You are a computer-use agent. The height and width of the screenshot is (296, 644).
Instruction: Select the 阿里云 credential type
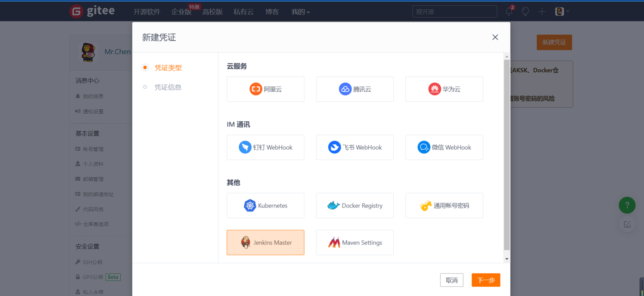(265, 89)
